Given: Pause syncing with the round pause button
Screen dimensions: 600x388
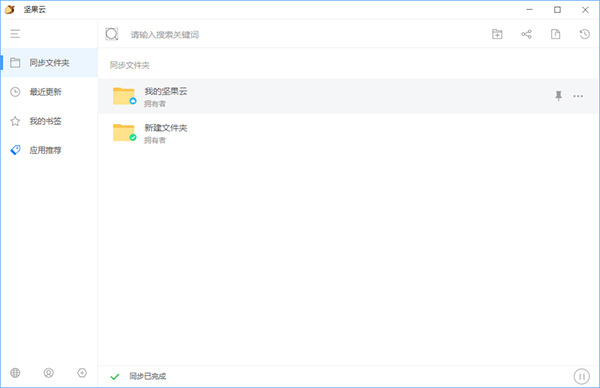Looking at the screenshot, I should click(x=582, y=377).
